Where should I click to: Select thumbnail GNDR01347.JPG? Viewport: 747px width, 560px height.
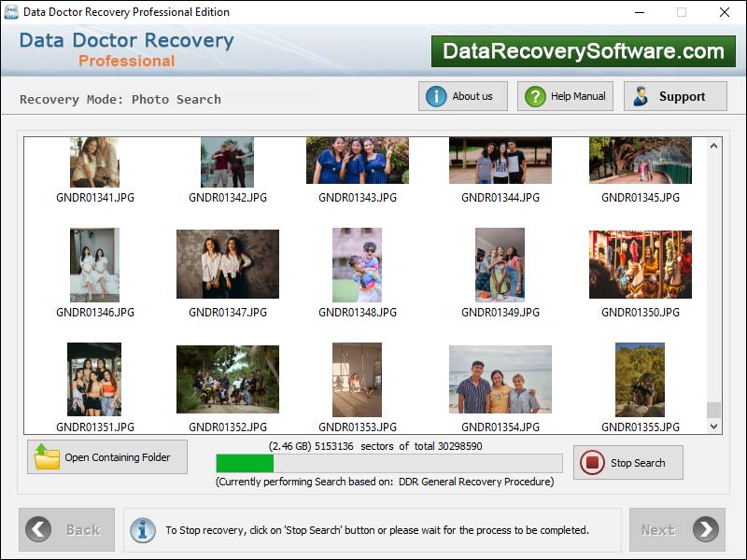coord(228,264)
